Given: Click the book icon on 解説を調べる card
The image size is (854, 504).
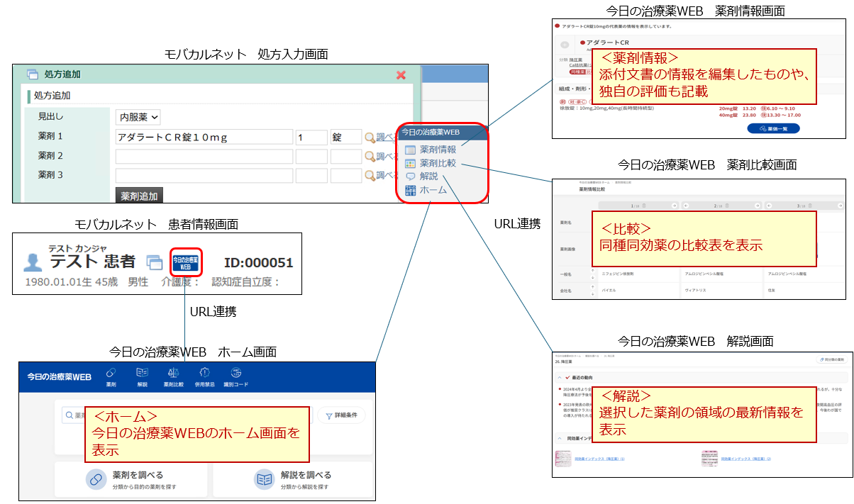Looking at the screenshot, I should click(265, 480).
